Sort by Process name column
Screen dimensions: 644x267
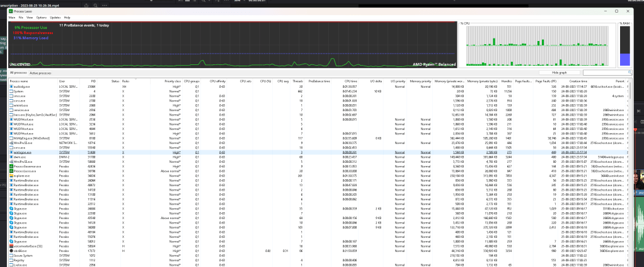(x=33, y=81)
